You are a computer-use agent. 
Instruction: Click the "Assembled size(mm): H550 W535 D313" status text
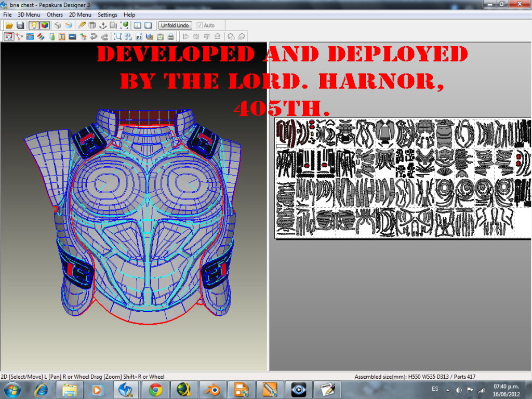coord(402,377)
